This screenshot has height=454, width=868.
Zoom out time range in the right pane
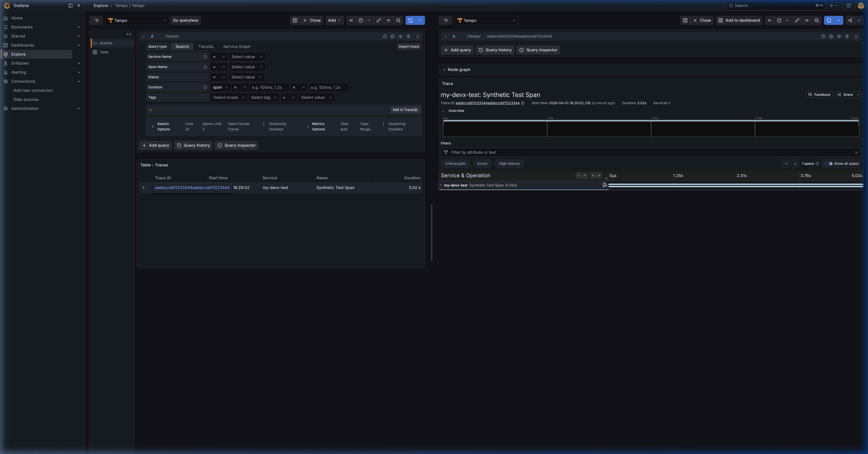817,20
